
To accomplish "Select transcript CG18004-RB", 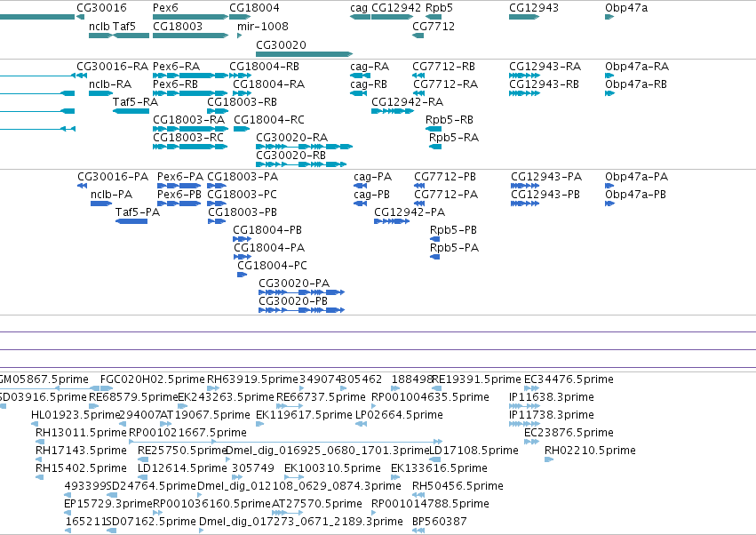I will tap(264, 66).
